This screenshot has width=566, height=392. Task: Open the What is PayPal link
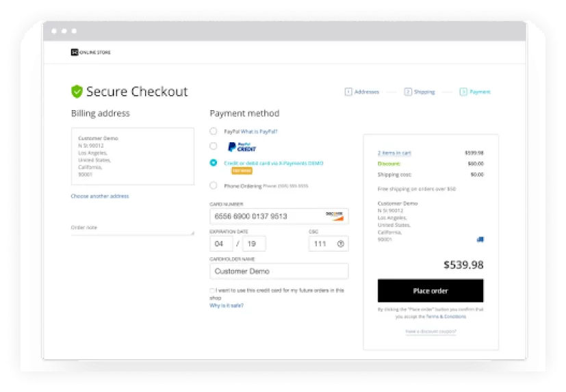click(259, 131)
